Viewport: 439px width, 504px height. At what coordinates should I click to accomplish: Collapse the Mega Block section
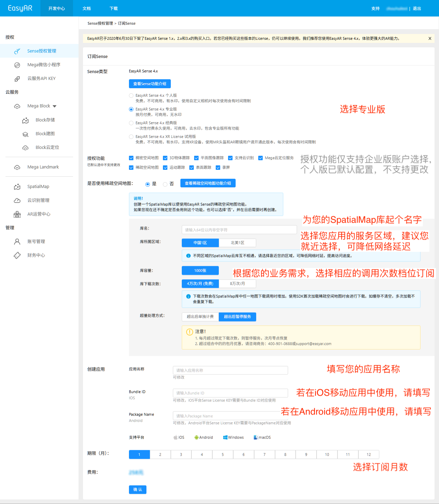point(55,106)
